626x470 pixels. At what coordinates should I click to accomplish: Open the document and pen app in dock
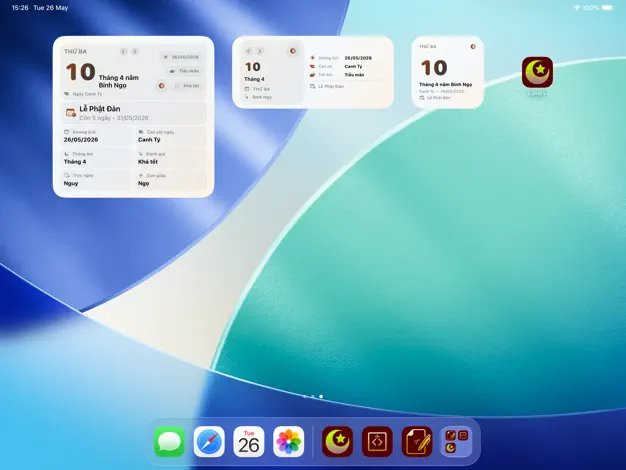pyautogui.click(x=417, y=442)
